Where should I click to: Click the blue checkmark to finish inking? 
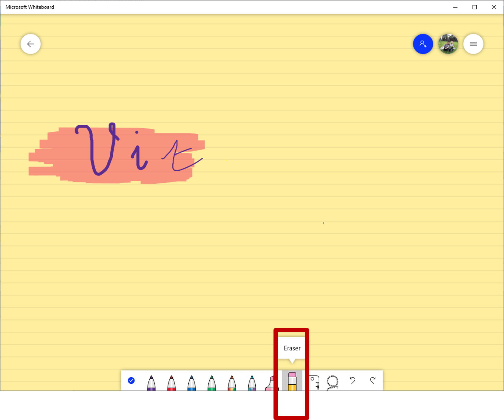tap(131, 380)
